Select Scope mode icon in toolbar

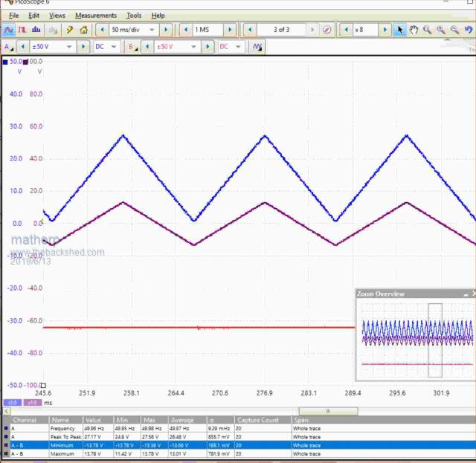[8, 30]
